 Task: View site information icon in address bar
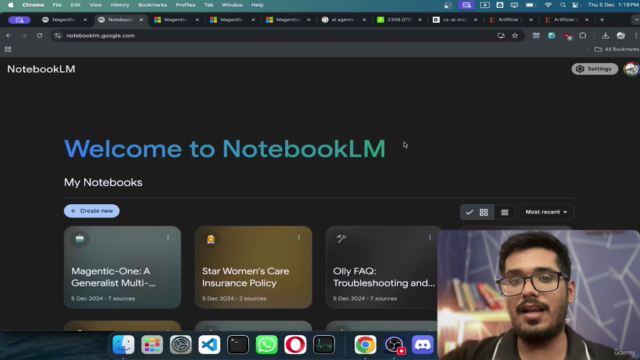(58, 36)
